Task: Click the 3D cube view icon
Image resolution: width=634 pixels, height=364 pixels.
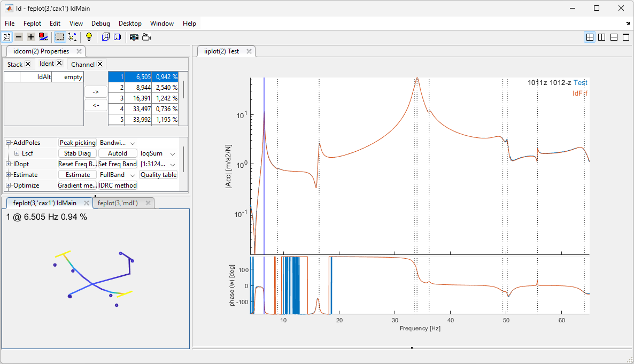Action: [105, 37]
